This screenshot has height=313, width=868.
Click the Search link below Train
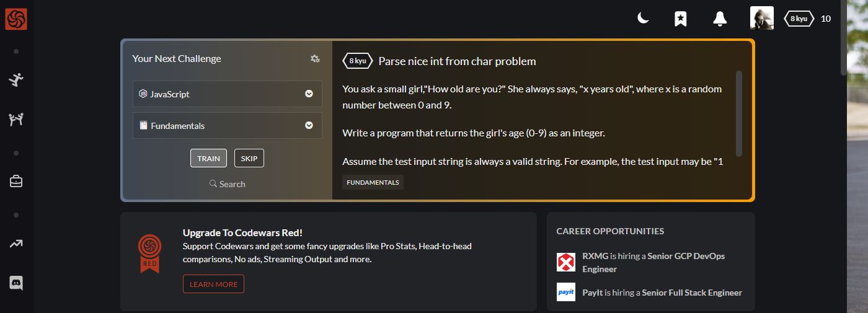[228, 184]
